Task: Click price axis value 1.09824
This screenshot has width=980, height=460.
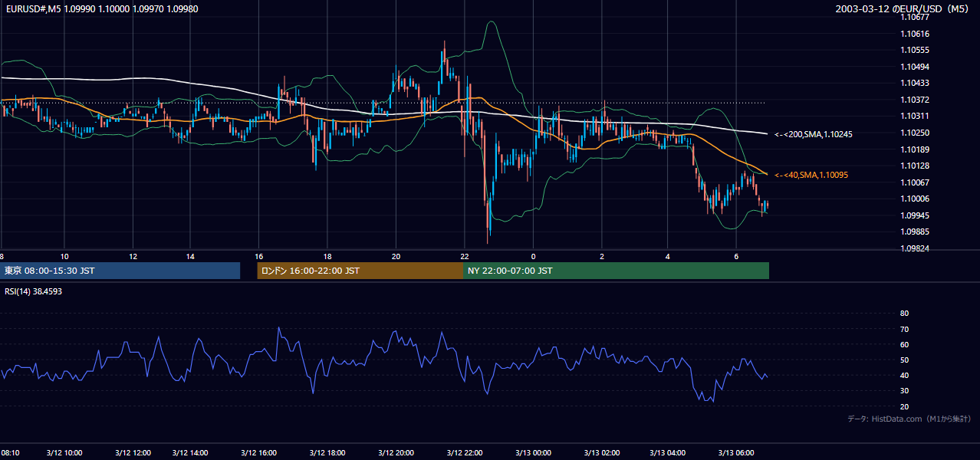Action: (x=914, y=248)
